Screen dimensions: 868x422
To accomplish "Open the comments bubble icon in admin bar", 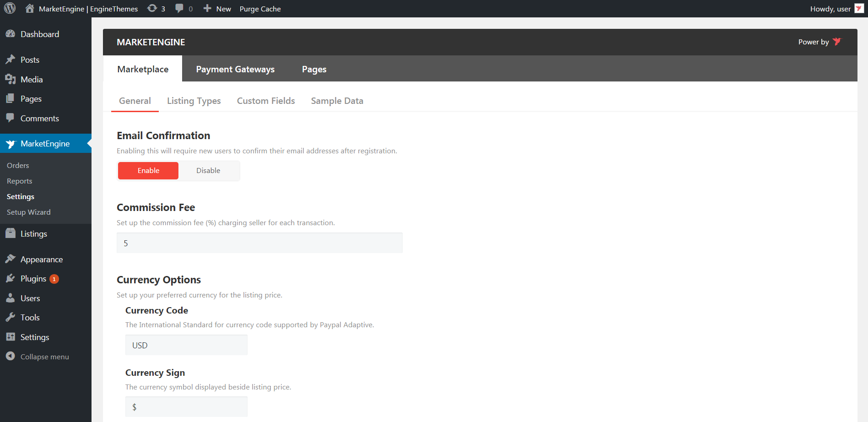I will [x=179, y=9].
